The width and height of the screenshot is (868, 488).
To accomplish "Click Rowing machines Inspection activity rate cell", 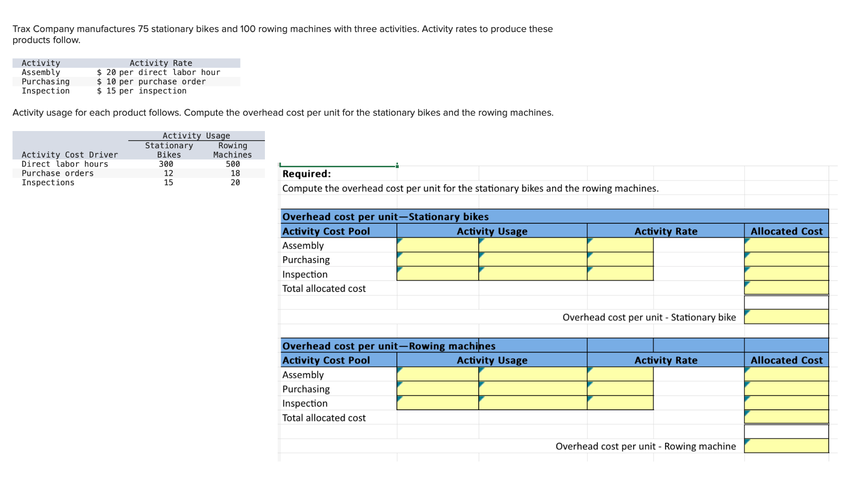I will [x=620, y=403].
